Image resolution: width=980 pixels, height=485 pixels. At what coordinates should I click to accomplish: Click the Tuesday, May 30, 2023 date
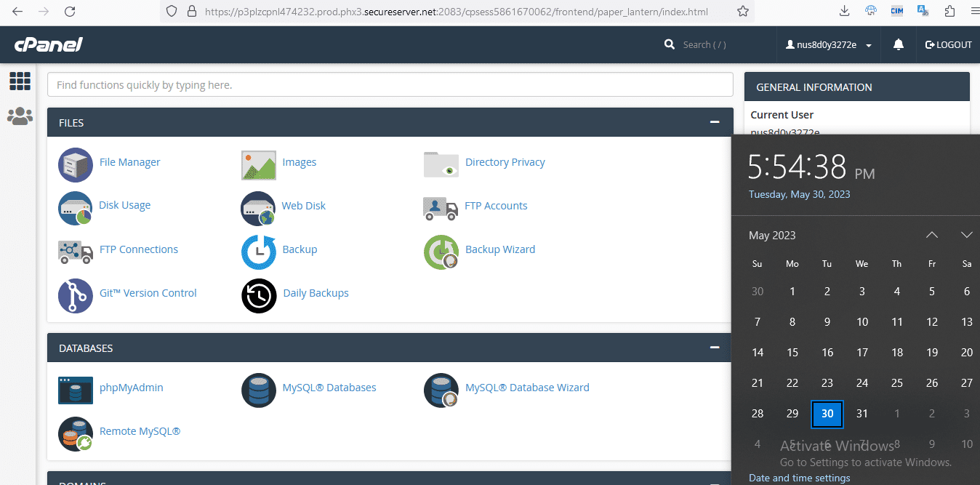click(799, 194)
